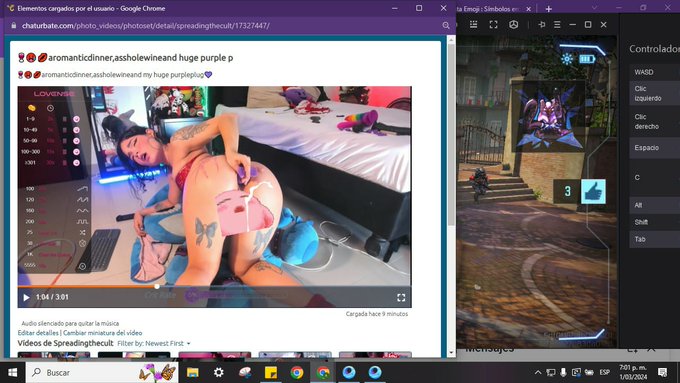Select the C control entry
Image resolution: width=680 pixels, height=383 pixels.
point(654,177)
